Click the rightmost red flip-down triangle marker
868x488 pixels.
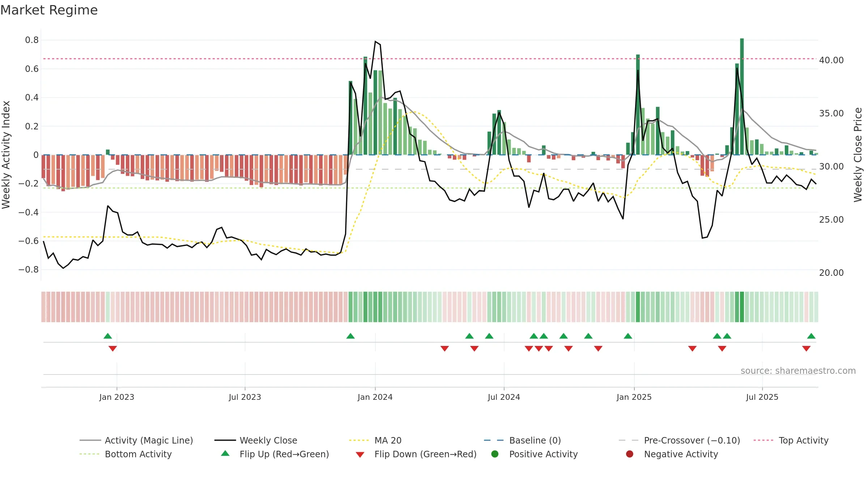[806, 348]
